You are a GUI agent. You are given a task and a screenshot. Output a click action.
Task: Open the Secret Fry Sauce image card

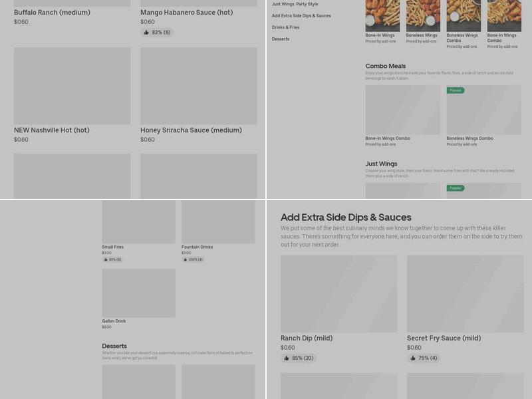[465, 293]
